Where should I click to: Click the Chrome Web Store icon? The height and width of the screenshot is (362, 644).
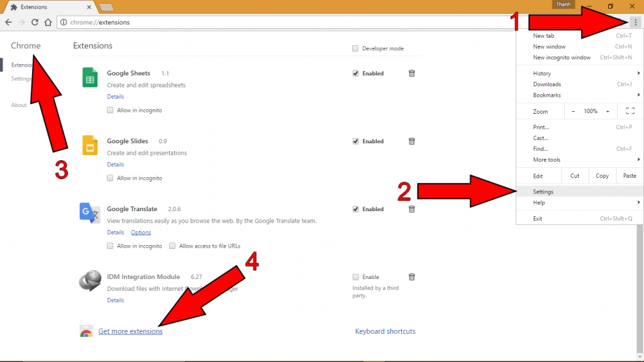pyautogui.click(x=86, y=332)
